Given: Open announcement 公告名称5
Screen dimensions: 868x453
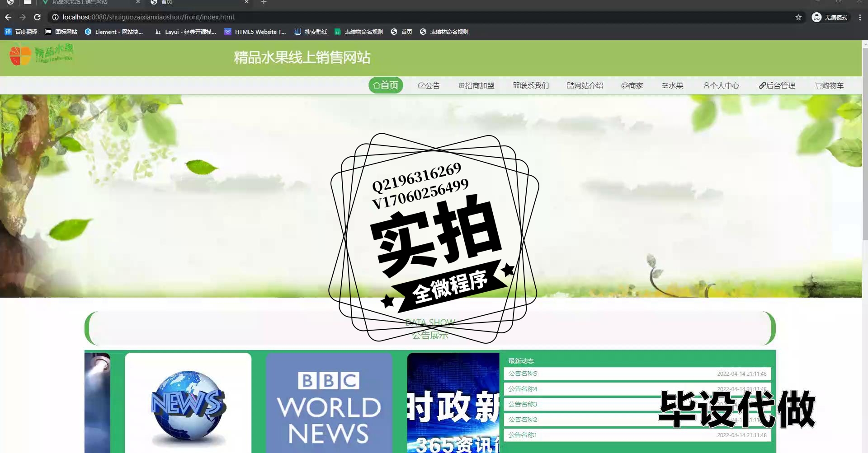Looking at the screenshot, I should (637, 374).
